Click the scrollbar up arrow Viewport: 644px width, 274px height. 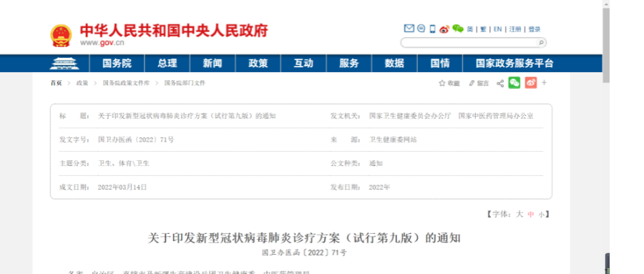[606, 4]
